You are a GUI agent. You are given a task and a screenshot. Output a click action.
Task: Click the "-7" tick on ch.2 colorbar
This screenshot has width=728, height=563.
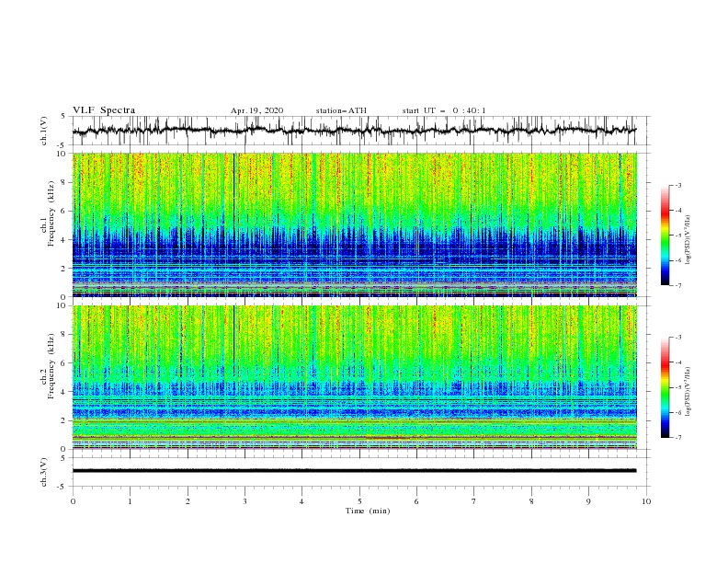[x=677, y=438]
